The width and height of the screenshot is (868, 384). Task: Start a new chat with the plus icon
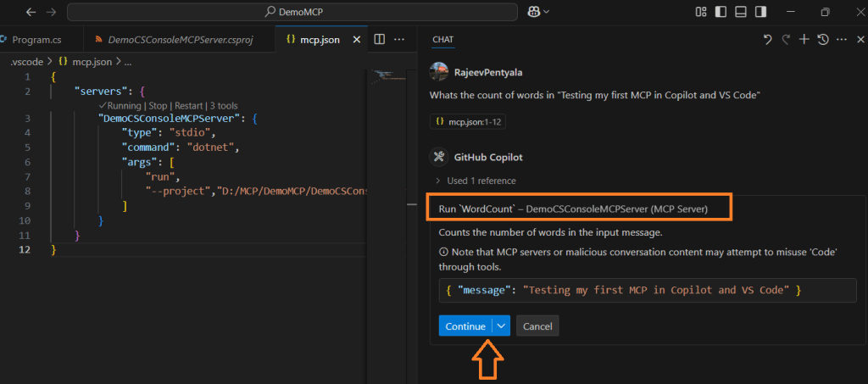click(x=804, y=40)
